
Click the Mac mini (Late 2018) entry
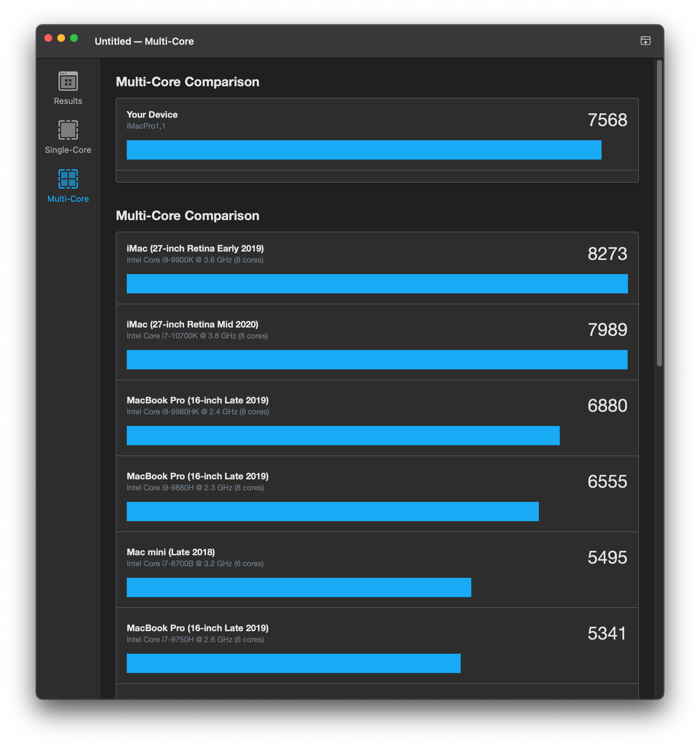tap(170, 552)
